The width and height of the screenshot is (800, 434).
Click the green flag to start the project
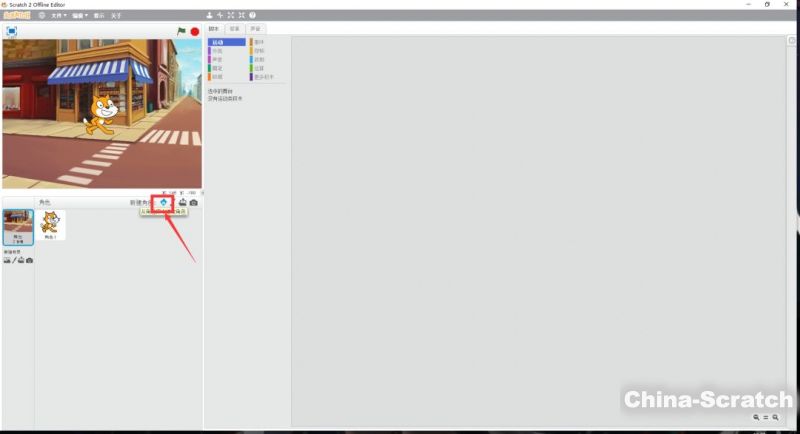click(x=181, y=31)
